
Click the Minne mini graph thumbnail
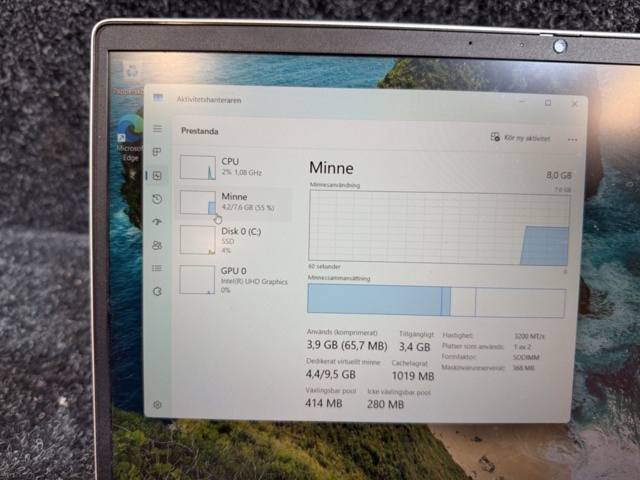(198, 202)
